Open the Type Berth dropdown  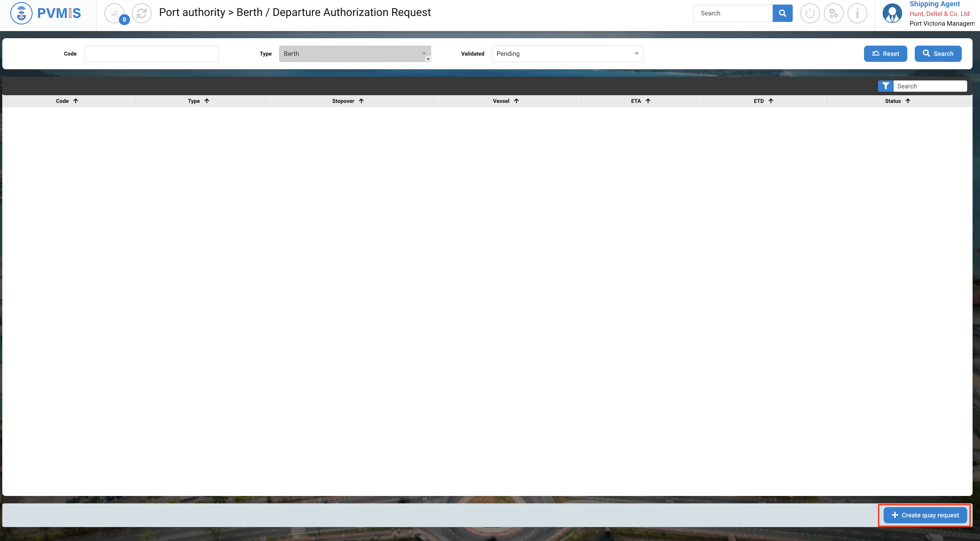pyautogui.click(x=355, y=54)
